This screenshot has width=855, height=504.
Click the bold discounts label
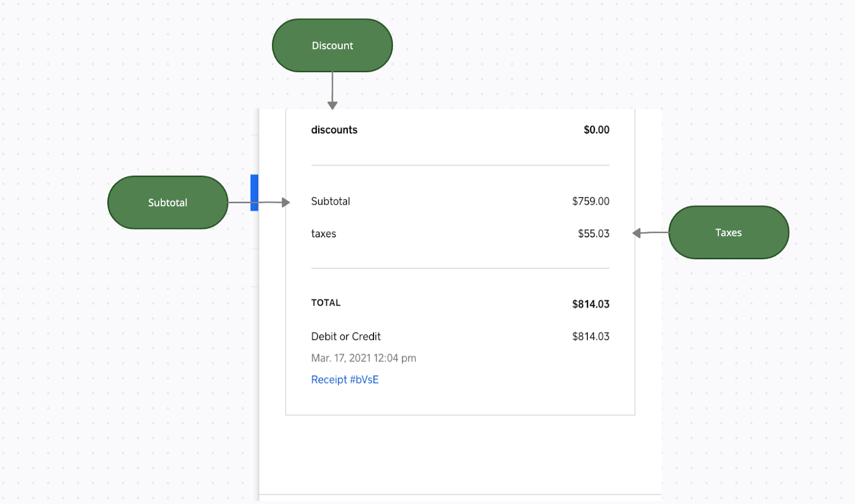[334, 130]
